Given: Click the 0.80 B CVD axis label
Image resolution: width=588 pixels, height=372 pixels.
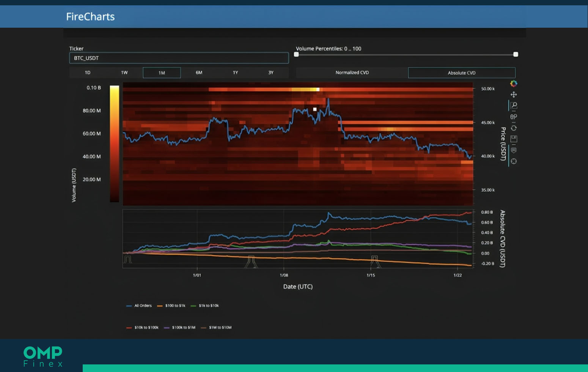Looking at the screenshot, I should [487, 212].
